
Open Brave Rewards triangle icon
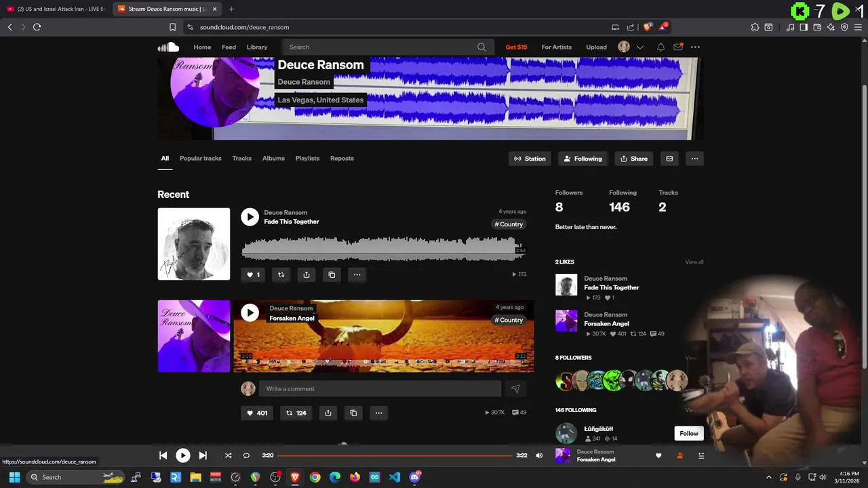coord(664,27)
